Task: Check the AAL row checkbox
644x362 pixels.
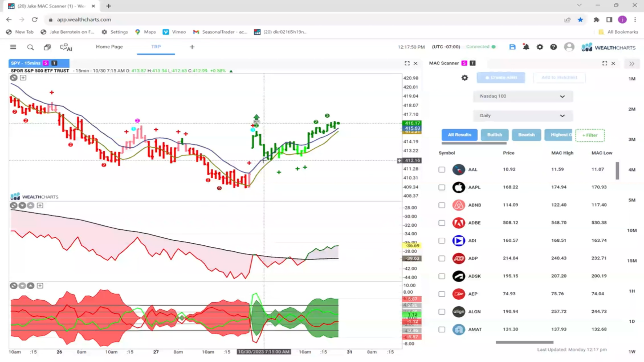Action: (442, 170)
